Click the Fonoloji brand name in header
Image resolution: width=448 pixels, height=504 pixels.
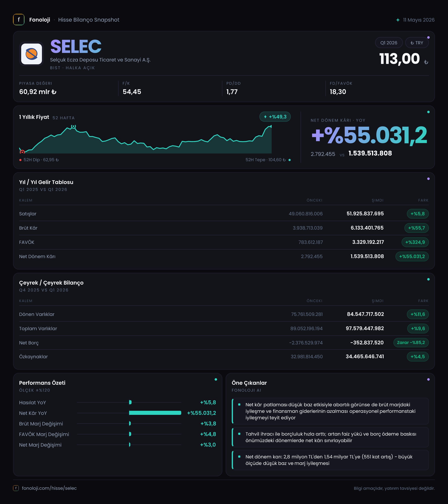click(40, 20)
